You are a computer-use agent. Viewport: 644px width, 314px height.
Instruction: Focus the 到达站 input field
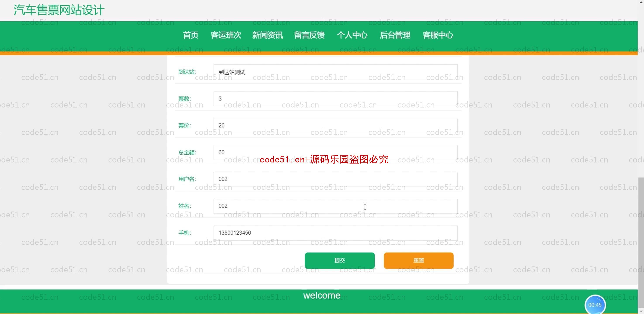(x=335, y=72)
